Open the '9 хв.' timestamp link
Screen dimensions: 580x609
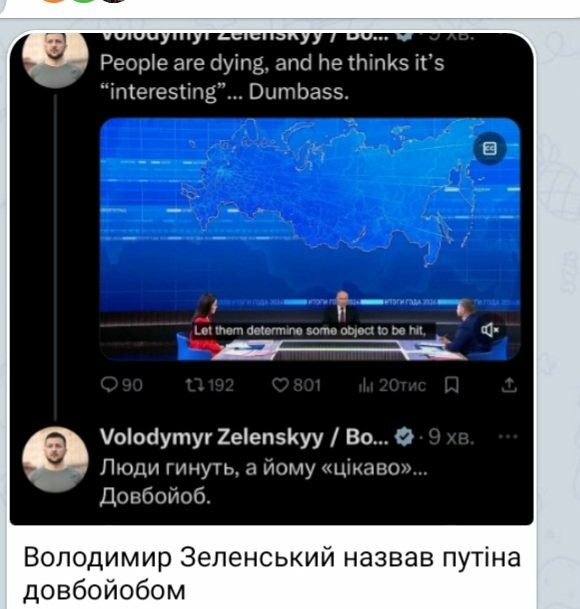click(x=451, y=437)
